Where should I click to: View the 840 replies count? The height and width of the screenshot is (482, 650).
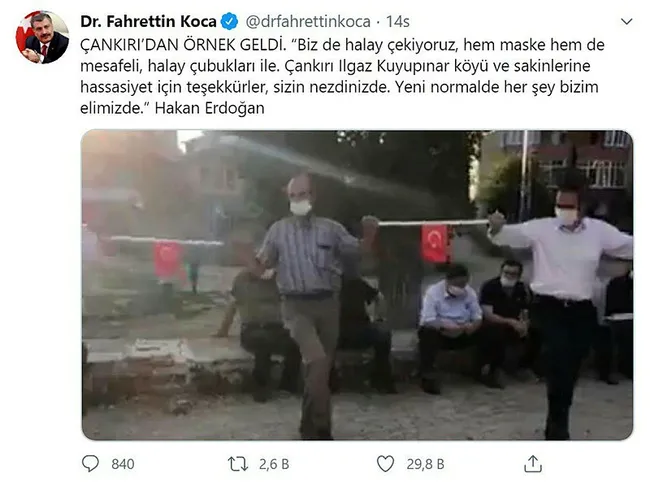[x=123, y=464]
